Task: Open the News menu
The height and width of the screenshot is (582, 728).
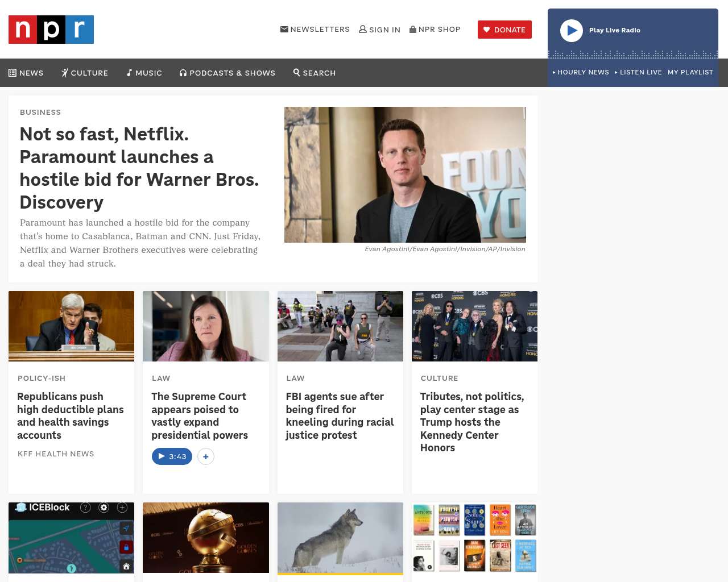Action: [26, 73]
